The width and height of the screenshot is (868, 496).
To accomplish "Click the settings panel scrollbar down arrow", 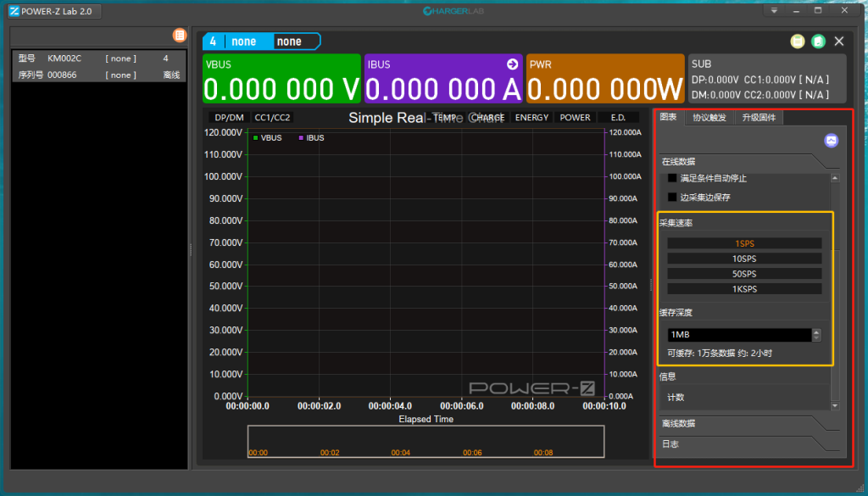I will (835, 406).
